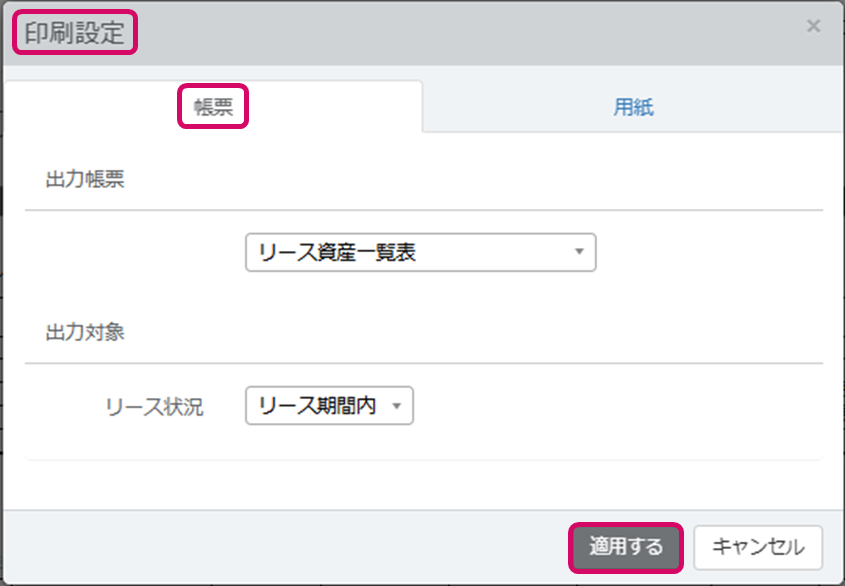The height and width of the screenshot is (586, 845).
Task: Click the リース状況 field label
Action: click(x=154, y=407)
